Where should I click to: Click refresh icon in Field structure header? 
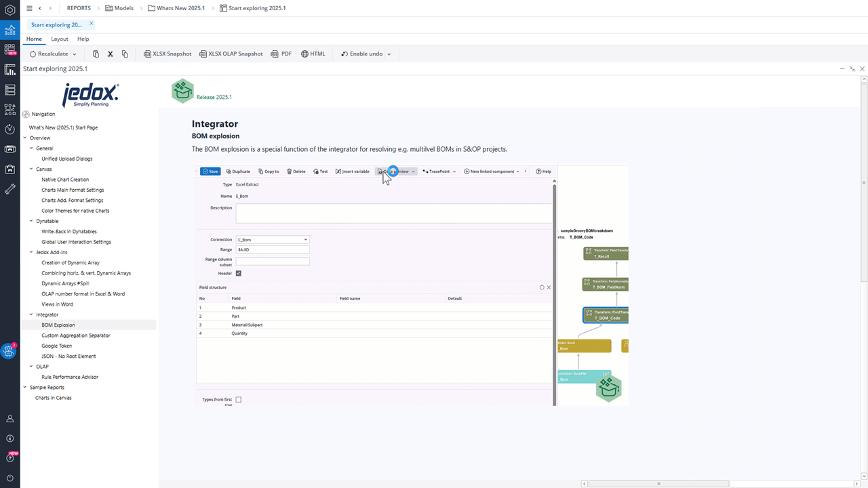click(542, 287)
